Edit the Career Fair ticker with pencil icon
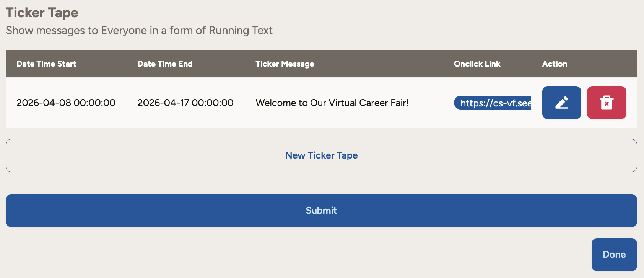 click(x=561, y=103)
